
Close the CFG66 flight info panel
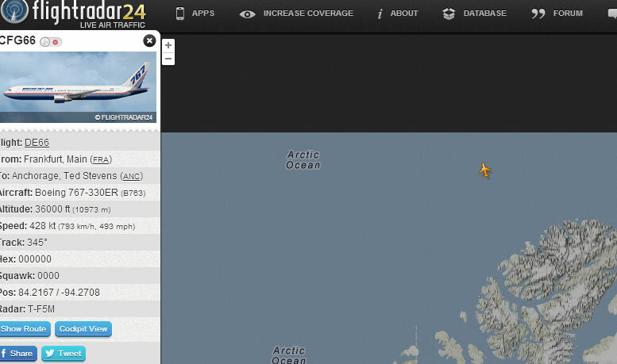149,40
